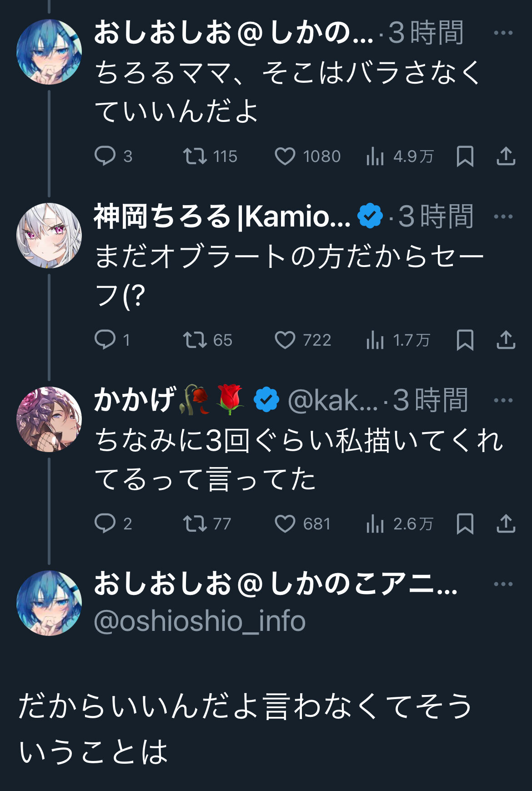Like the tweet with 1080 likes
Viewport: 532px width, 791px height.
click(285, 156)
